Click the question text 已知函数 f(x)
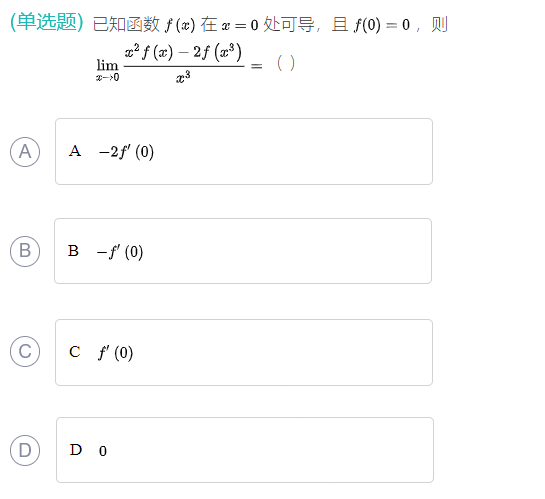Image resolution: width=545 pixels, height=499 pixels. point(144,25)
